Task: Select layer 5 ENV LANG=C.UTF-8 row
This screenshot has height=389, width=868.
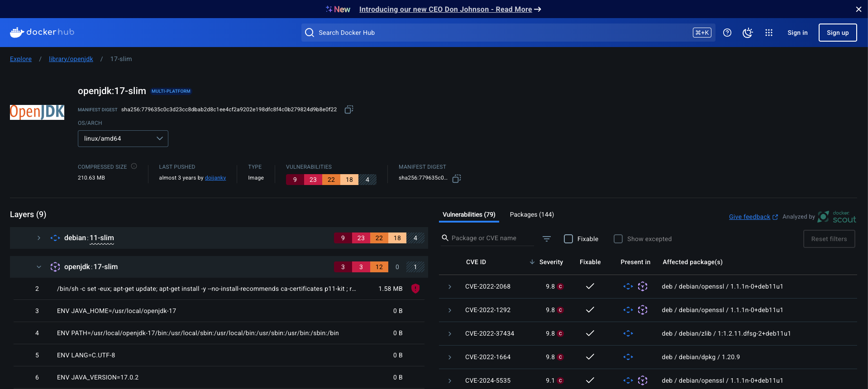Action: click(219, 355)
